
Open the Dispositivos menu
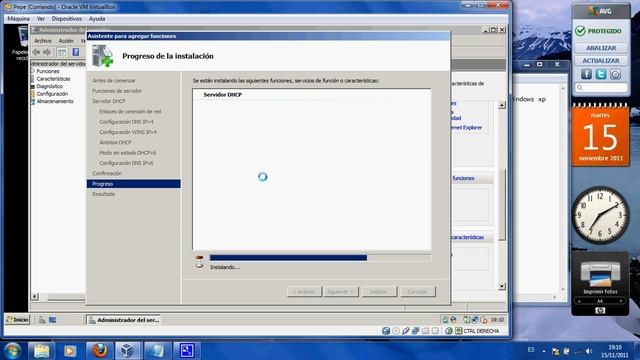click(67, 19)
